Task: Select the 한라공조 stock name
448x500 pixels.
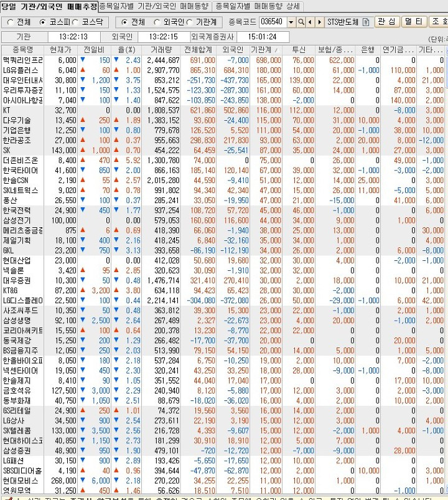Action: [17, 140]
